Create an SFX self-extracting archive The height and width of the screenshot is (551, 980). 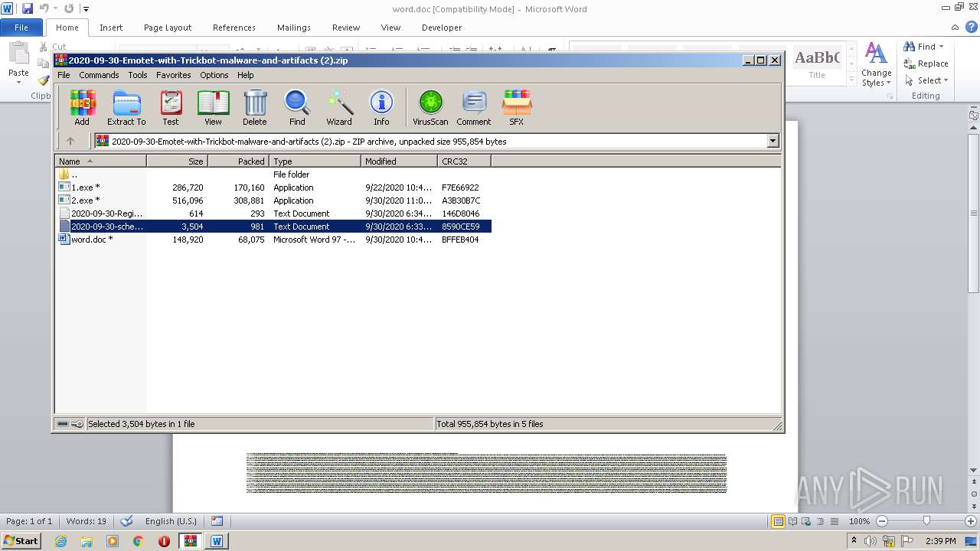click(517, 107)
